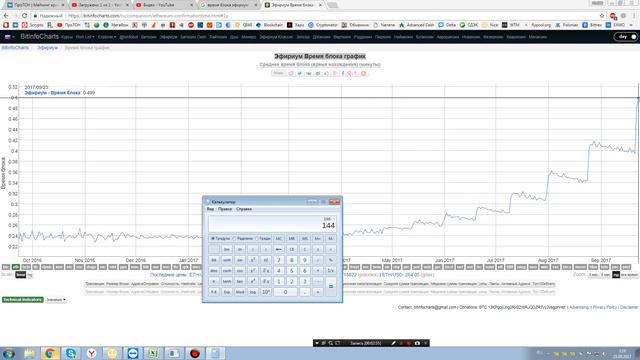640x360 pixels.
Task: Click the equals key in Calculator
Action: pos(331,287)
